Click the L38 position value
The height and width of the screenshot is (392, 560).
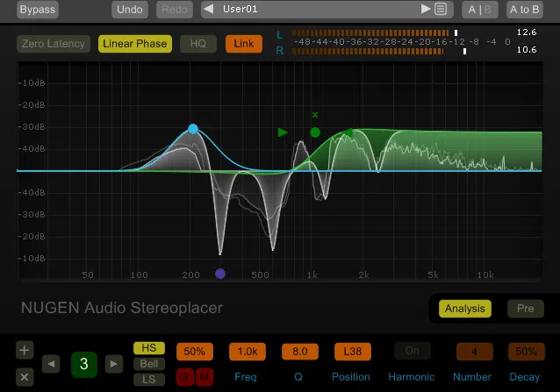(353, 352)
